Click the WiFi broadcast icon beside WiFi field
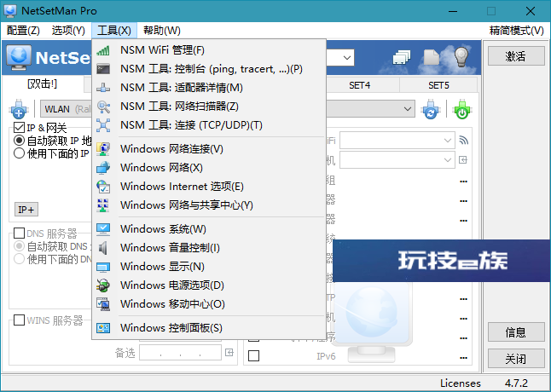Image resolution: width=551 pixels, height=392 pixels. (x=463, y=141)
